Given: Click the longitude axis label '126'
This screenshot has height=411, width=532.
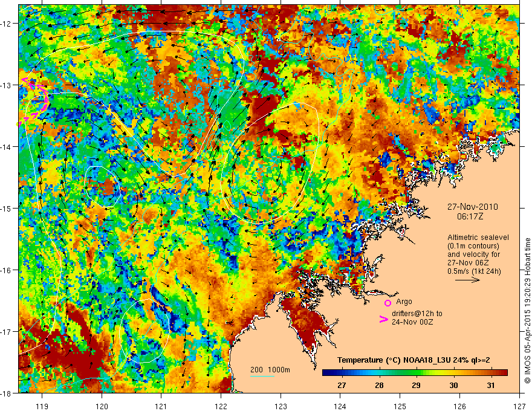Looking at the screenshot, I should (x=459, y=406).
